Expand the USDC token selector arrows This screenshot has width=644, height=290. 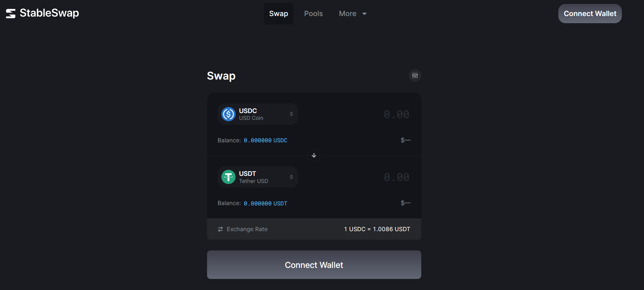(291, 114)
